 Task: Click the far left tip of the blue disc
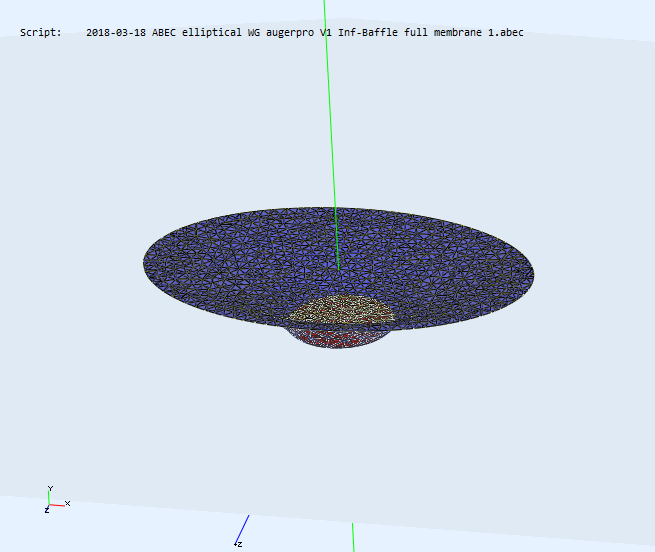pos(146,262)
